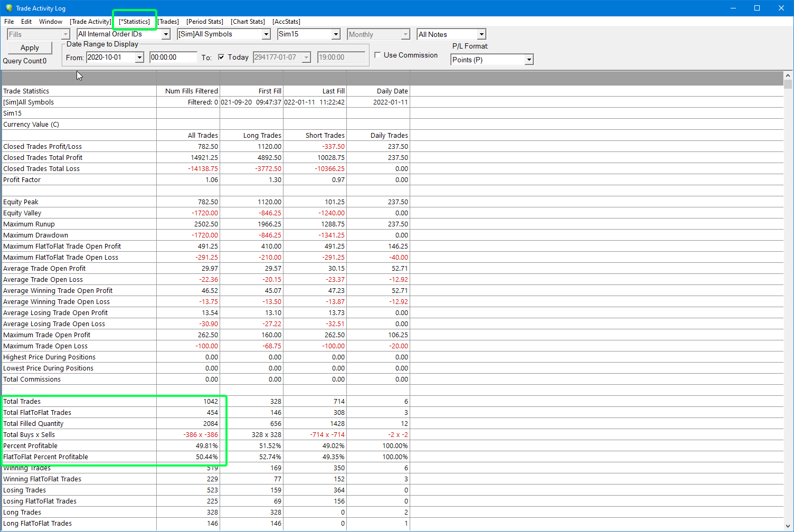Open the Window menu

51,22
